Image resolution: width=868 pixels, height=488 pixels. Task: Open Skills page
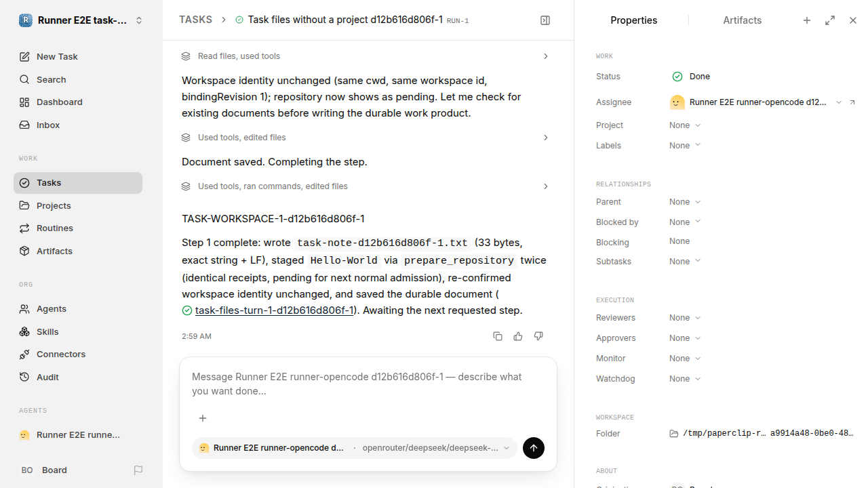pyautogui.click(x=78, y=331)
